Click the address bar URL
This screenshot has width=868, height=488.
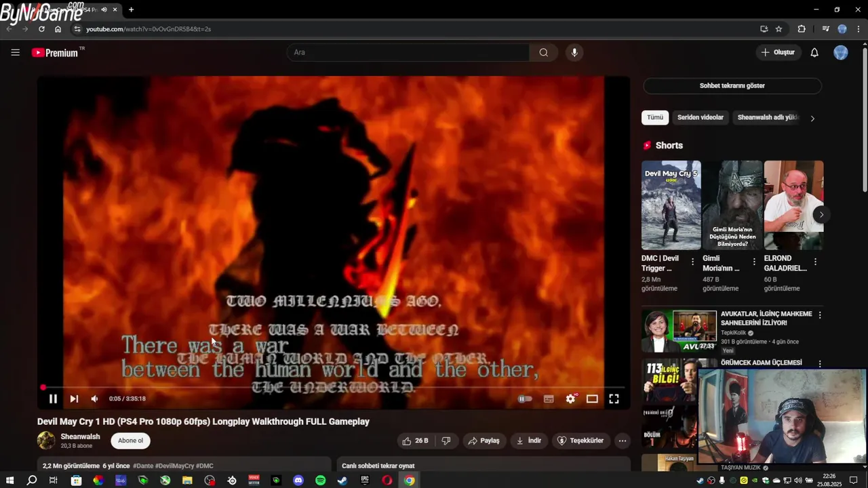coord(149,29)
